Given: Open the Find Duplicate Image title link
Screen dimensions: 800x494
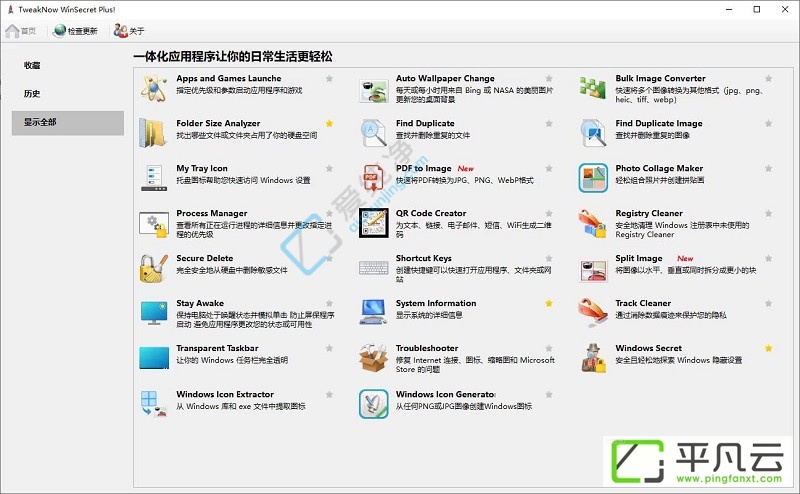Looking at the screenshot, I should click(x=659, y=123).
